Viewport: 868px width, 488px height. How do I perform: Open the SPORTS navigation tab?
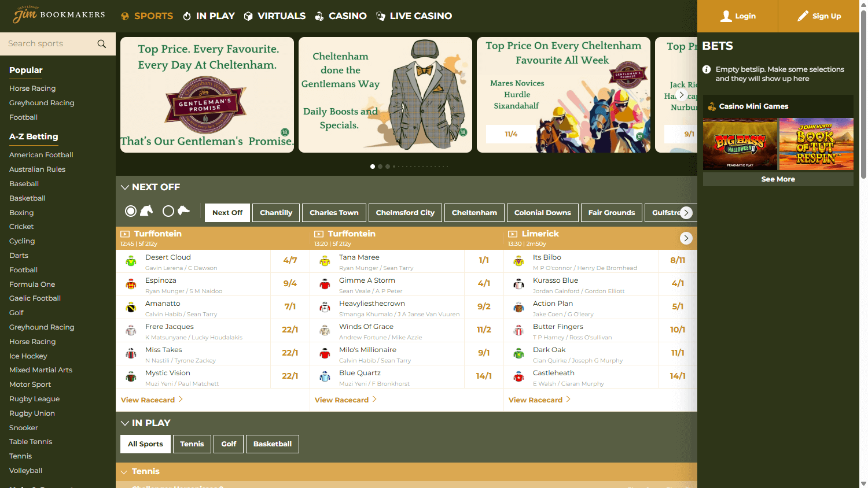pyautogui.click(x=147, y=16)
